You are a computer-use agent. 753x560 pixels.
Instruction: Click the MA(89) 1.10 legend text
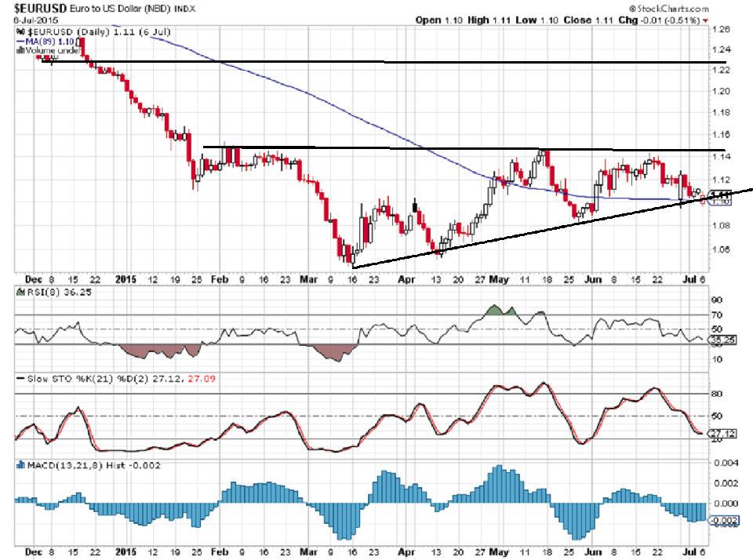49,40
